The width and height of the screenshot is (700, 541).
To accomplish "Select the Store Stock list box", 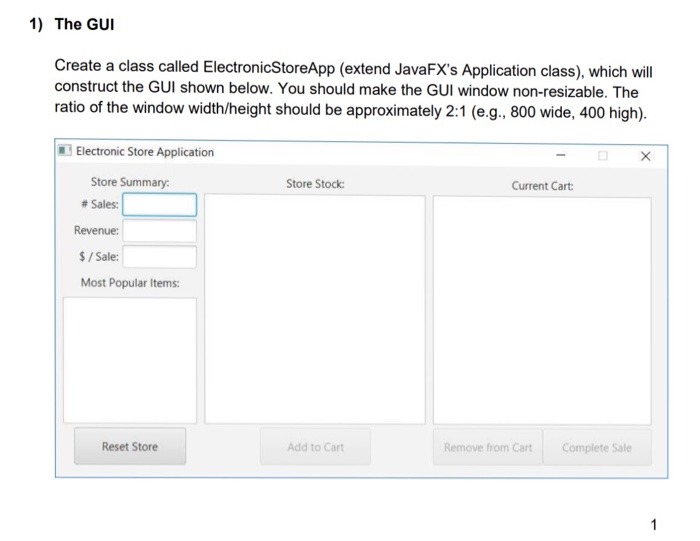I will click(x=315, y=309).
